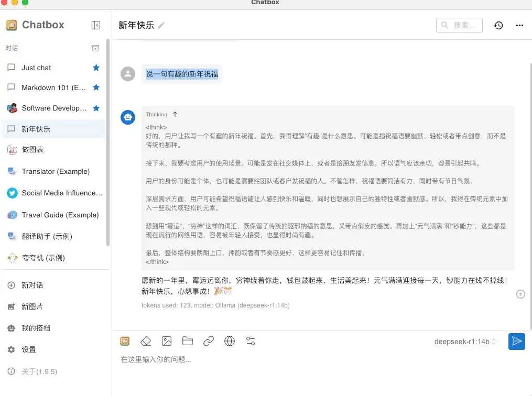Screen dimensions: 532x396
Task: Click the 新年快乐 title in header
Action: [x=136, y=25]
